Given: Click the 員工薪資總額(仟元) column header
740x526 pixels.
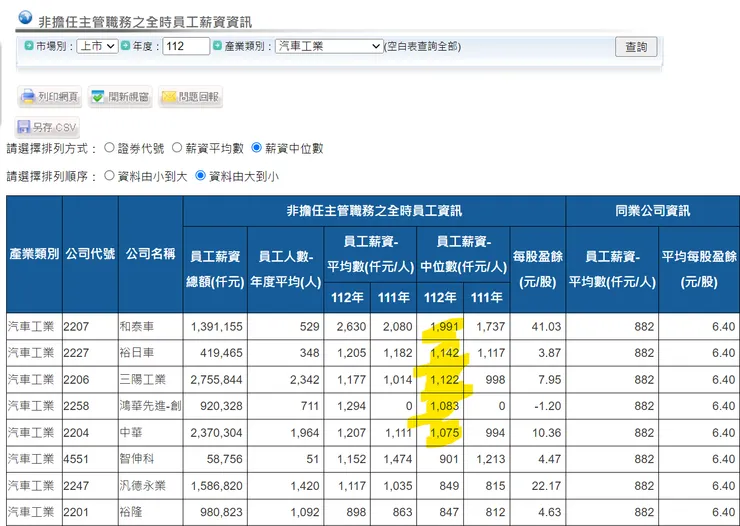Looking at the screenshot, I should click(x=215, y=269).
